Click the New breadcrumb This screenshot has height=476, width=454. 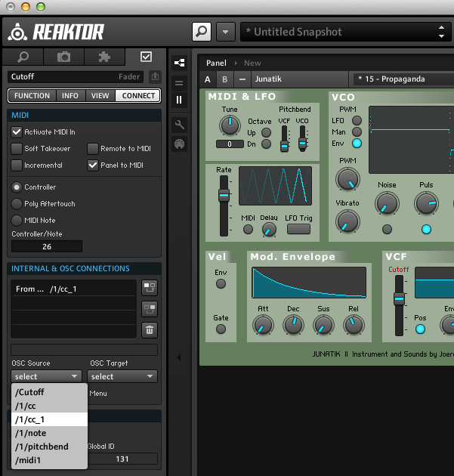coord(252,63)
